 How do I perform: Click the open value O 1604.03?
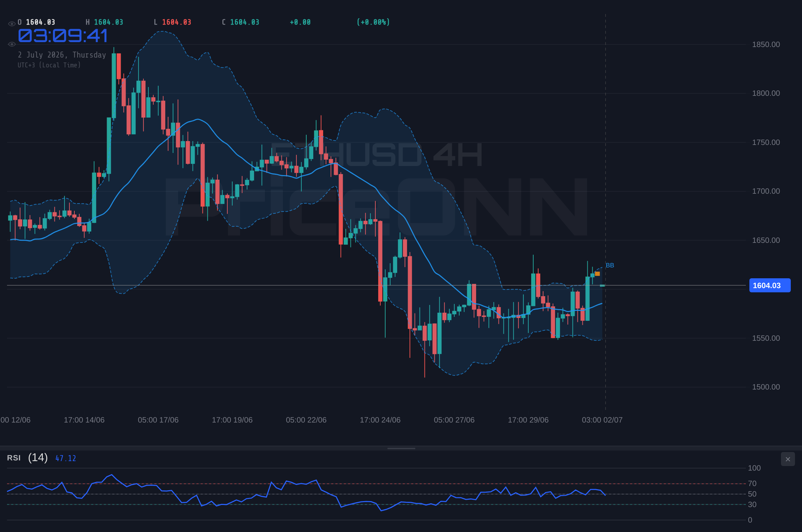36,22
